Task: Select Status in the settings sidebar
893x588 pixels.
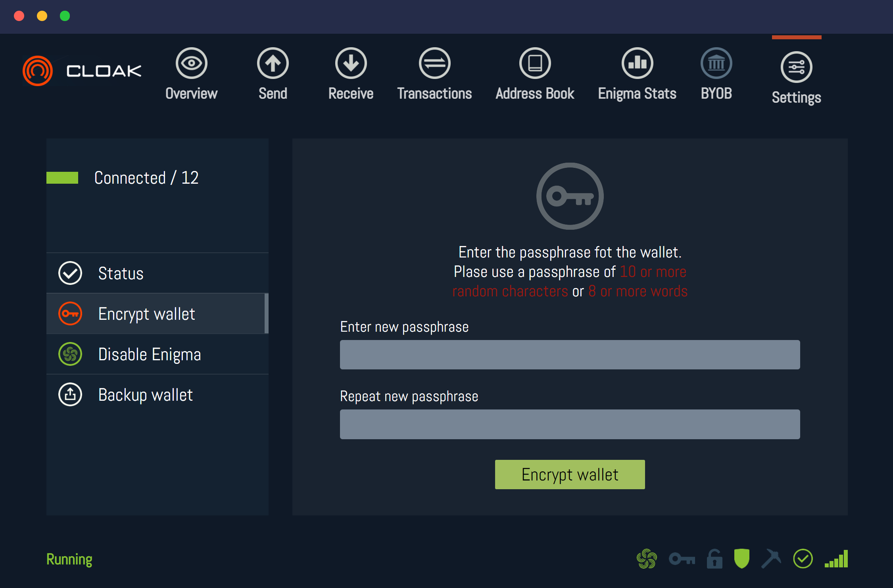Action: click(157, 273)
